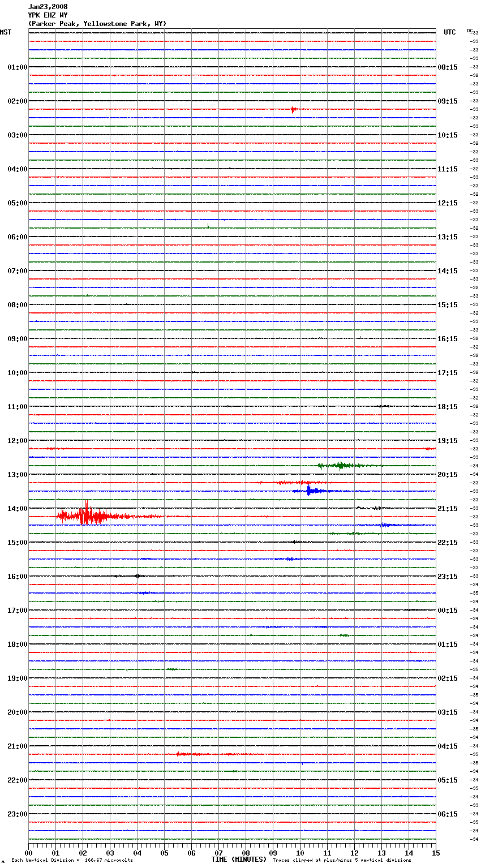Click minute 05 on the bottom axis
The width and height of the screenshot is (481, 868).
click(165, 853)
